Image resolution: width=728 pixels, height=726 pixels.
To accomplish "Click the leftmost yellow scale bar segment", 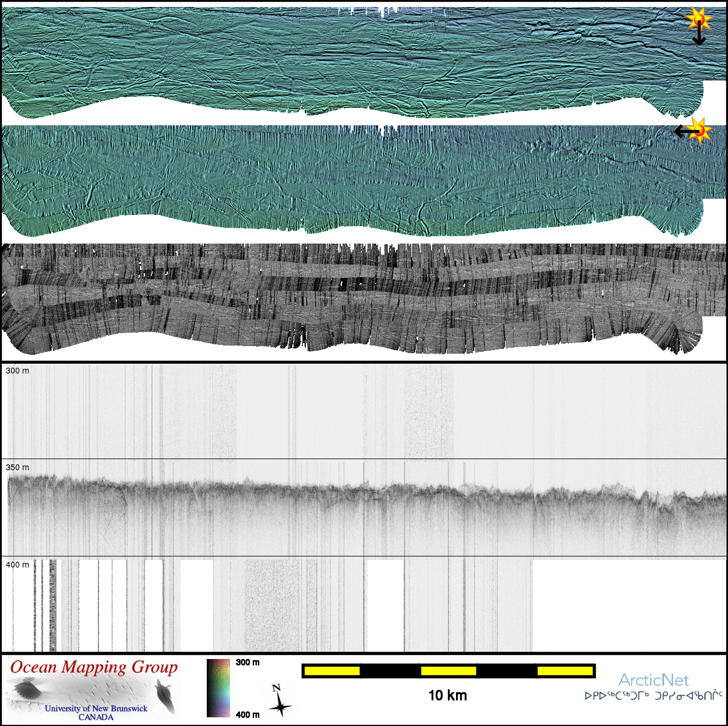I will click(332, 671).
